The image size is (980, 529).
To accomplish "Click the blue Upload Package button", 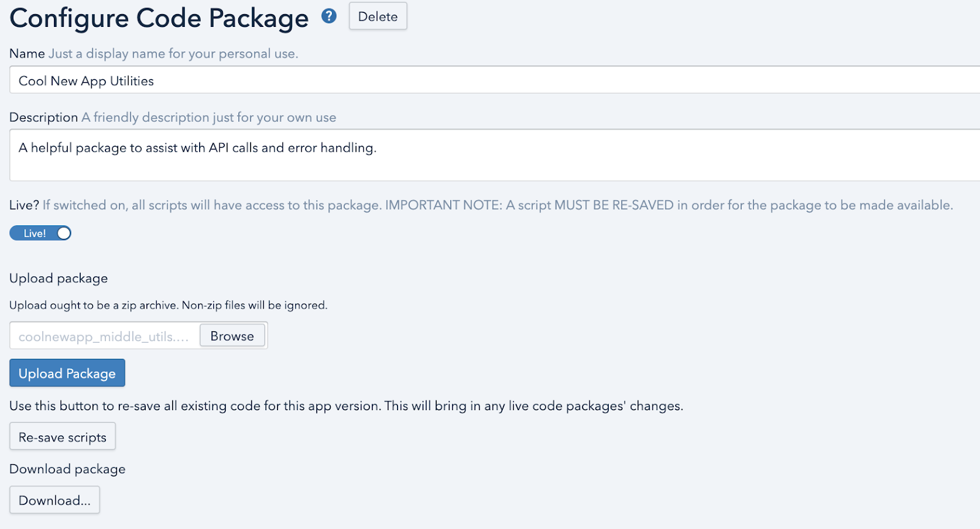I will pyautogui.click(x=67, y=373).
